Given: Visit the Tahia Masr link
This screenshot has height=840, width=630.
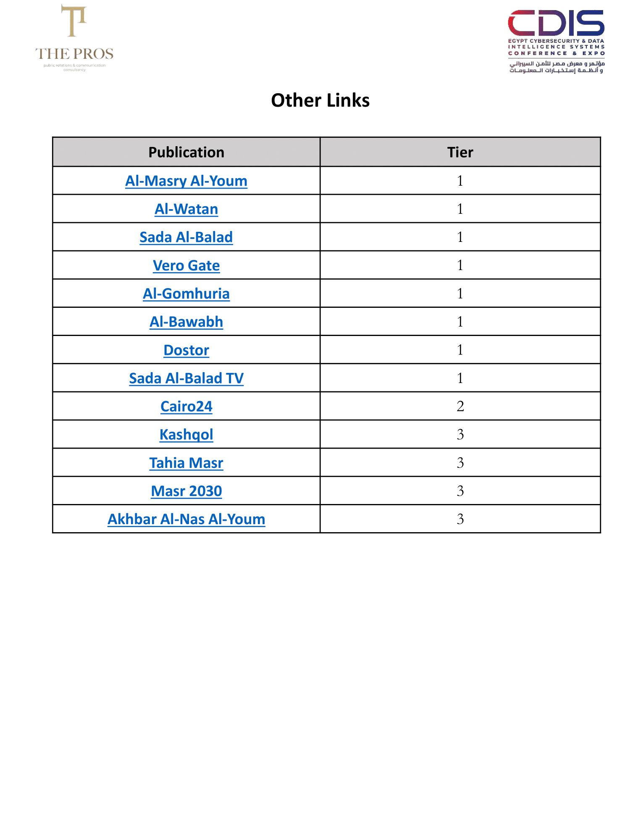Looking at the screenshot, I should [x=186, y=463].
